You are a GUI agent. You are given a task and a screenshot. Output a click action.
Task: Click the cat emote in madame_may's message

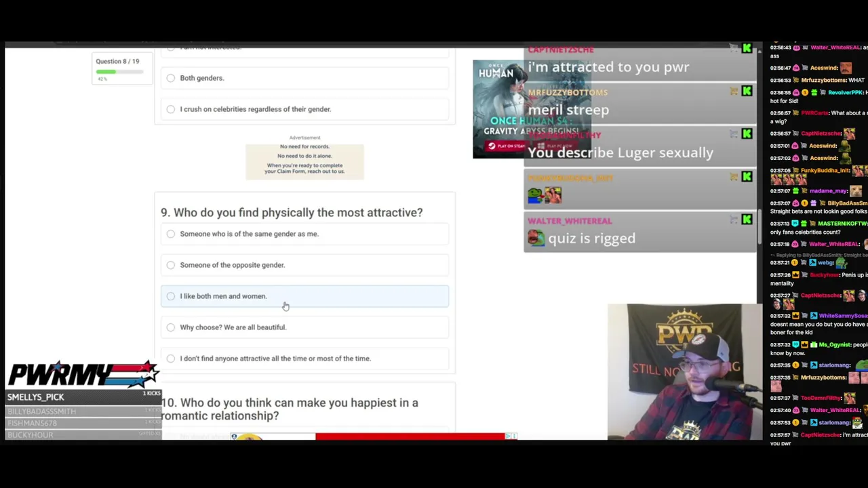click(856, 191)
